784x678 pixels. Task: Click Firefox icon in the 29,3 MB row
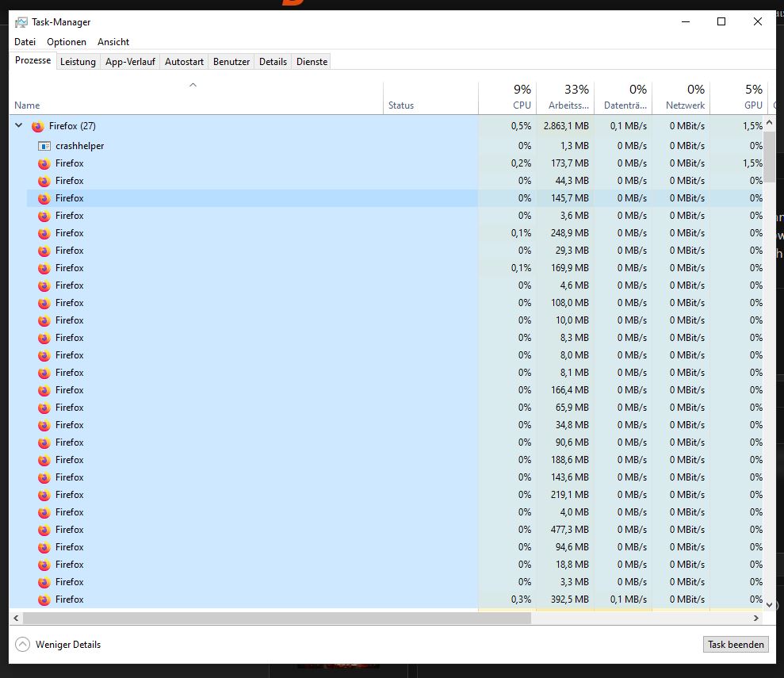(44, 251)
